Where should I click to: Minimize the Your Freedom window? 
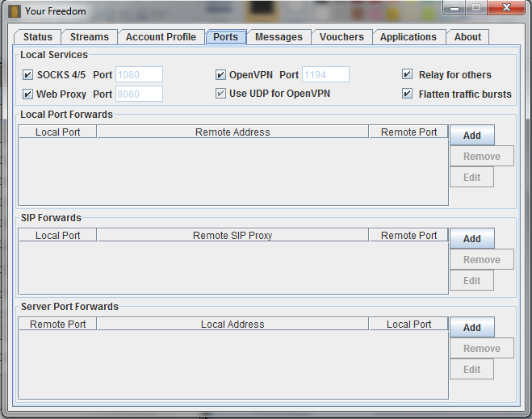pos(455,7)
